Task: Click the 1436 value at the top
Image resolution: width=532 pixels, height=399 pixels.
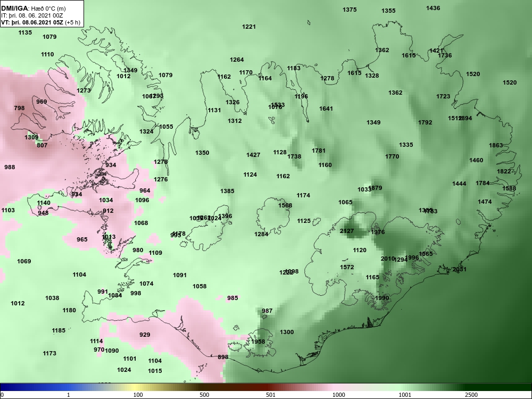Action: 433,8
